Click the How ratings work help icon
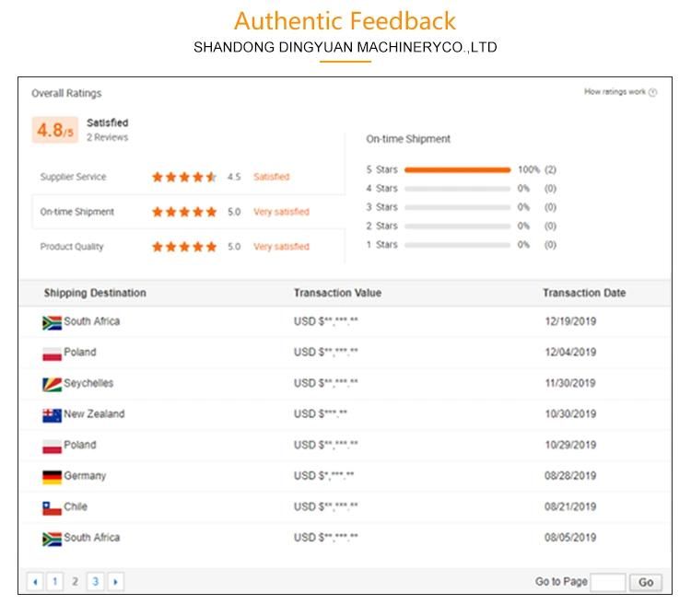691x616 pixels. click(x=652, y=92)
